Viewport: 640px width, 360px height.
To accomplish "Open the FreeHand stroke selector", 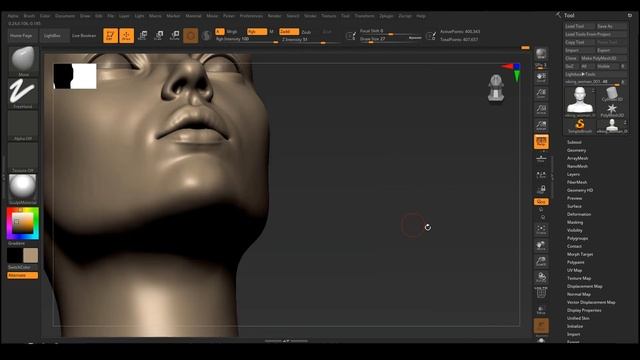I will (x=23, y=93).
